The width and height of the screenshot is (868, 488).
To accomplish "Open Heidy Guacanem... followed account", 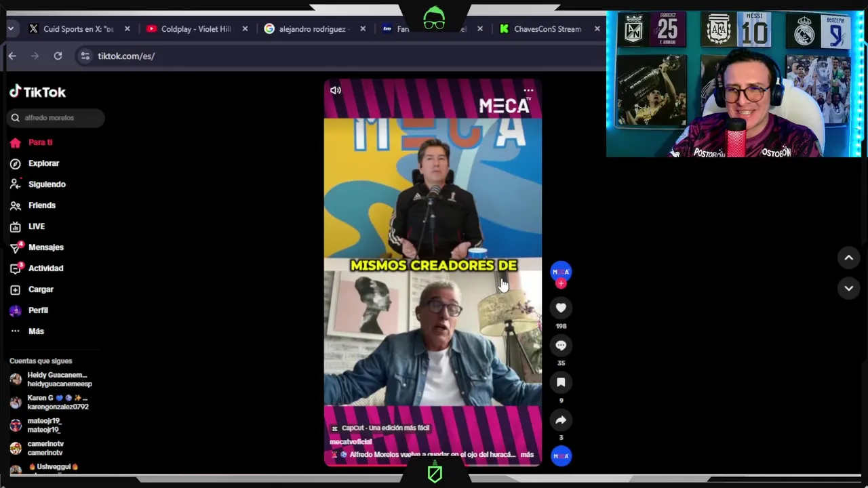I will (52, 380).
